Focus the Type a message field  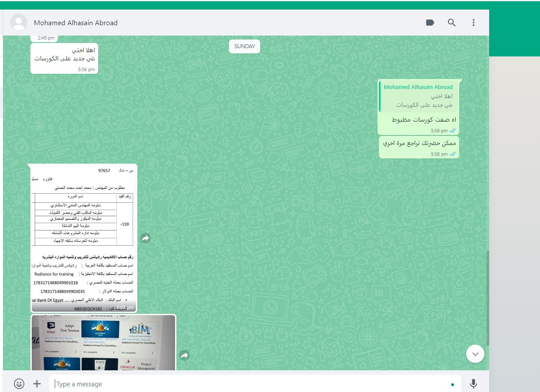pos(255,384)
